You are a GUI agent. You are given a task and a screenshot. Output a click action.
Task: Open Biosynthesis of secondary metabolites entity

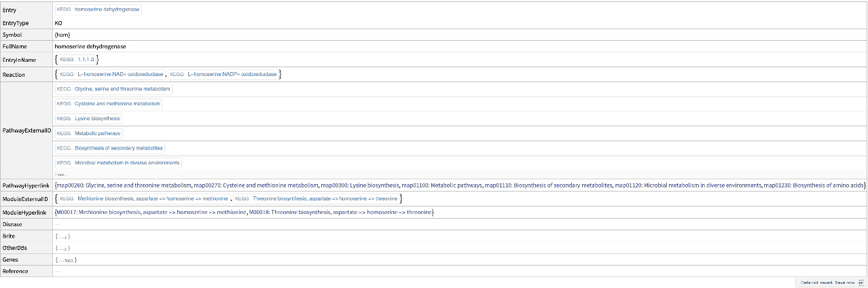click(x=110, y=148)
